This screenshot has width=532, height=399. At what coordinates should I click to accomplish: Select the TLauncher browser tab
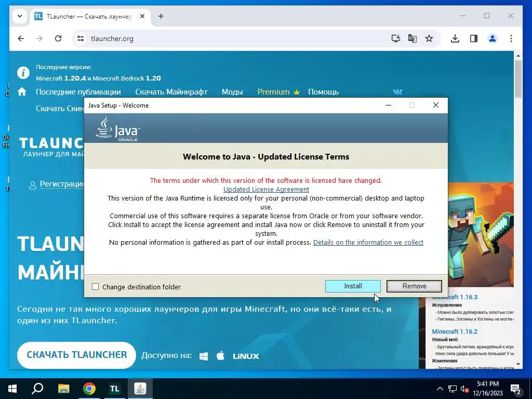pyautogui.click(x=89, y=16)
